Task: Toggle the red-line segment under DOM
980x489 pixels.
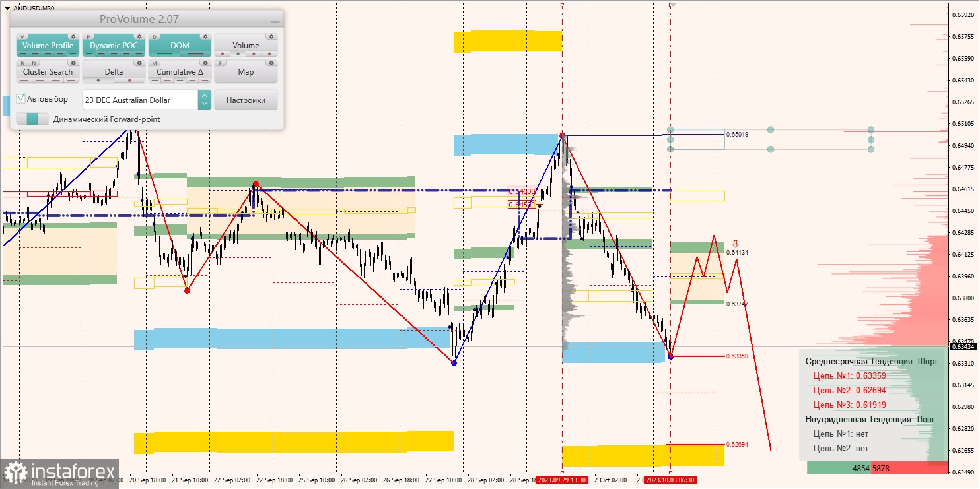Action: 195,54
